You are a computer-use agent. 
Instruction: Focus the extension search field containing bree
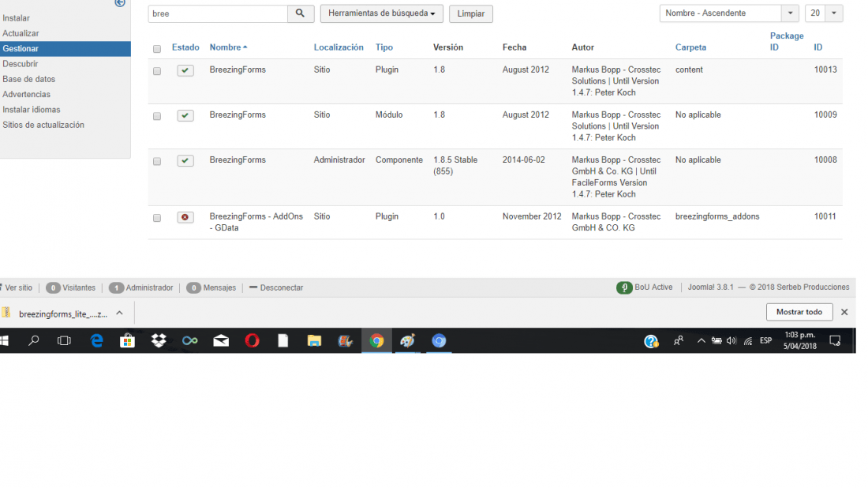(218, 13)
